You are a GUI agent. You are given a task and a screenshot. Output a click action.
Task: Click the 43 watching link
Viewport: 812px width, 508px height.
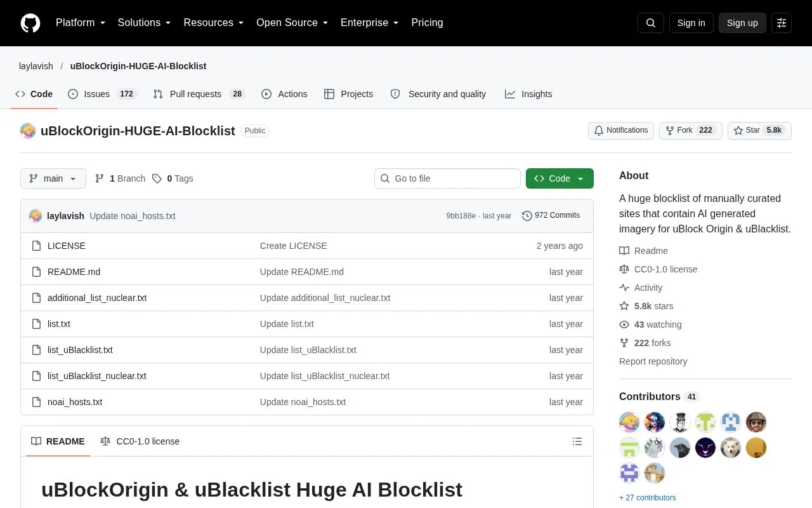[x=650, y=324]
